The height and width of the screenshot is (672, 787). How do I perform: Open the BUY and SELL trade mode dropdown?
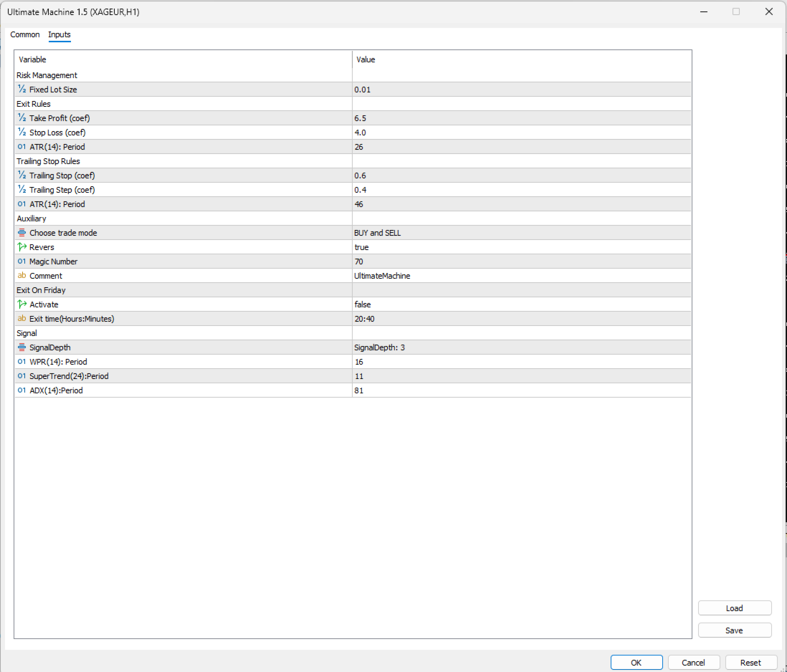522,233
